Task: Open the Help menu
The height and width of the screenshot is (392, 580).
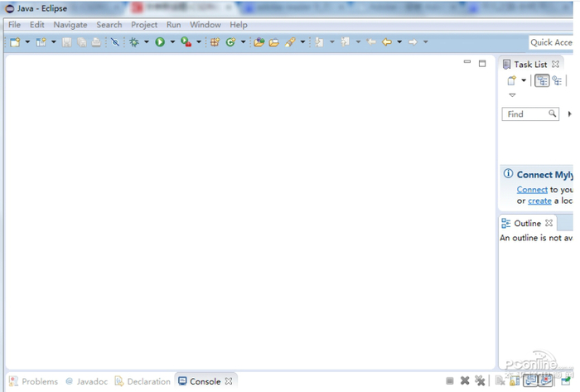Action: pos(239,25)
